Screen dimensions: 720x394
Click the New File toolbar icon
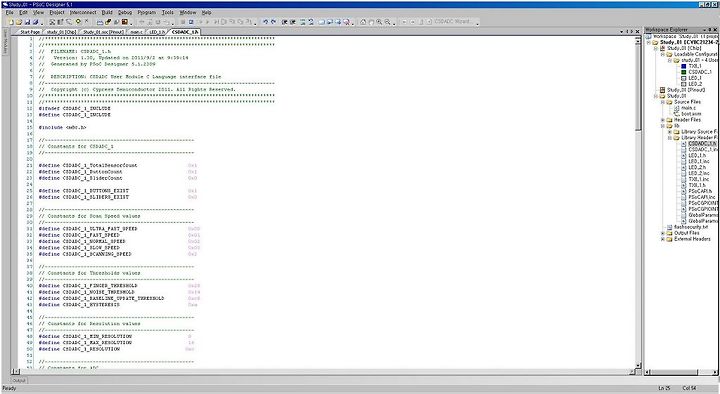coord(11,22)
